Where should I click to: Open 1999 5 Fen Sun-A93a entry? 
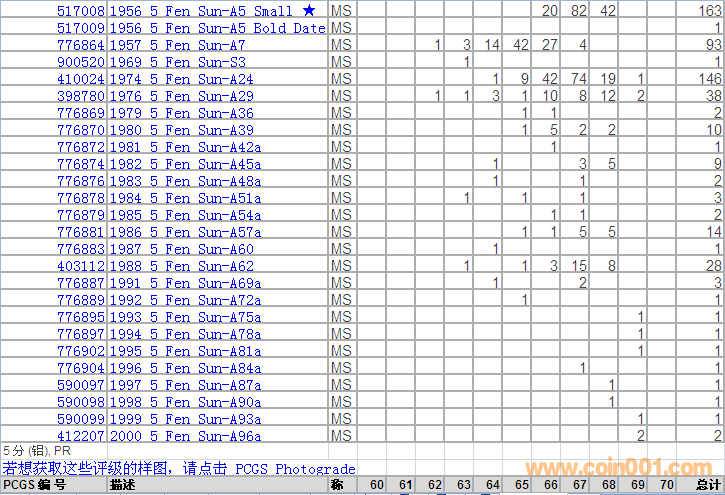(185, 419)
